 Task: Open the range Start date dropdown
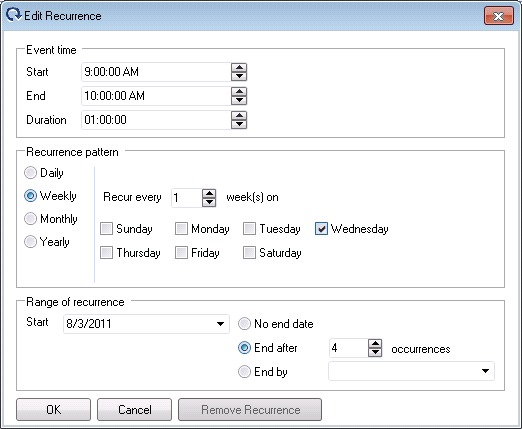pyautogui.click(x=220, y=324)
